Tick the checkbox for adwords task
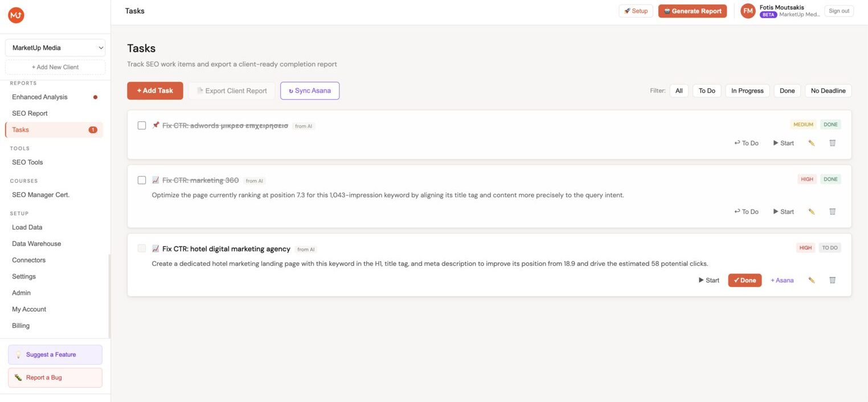Viewport: 868px width, 402px height. tap(142, 125)
